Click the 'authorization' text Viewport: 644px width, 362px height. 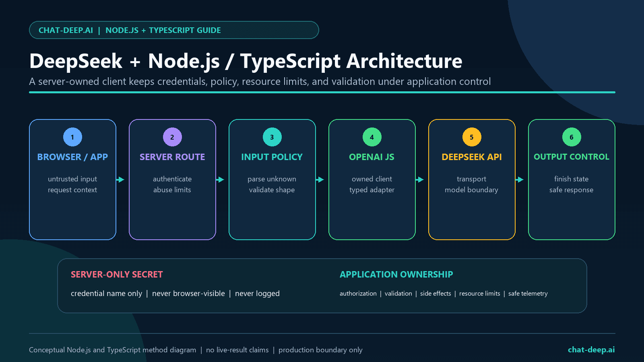(x=358, y=294)
